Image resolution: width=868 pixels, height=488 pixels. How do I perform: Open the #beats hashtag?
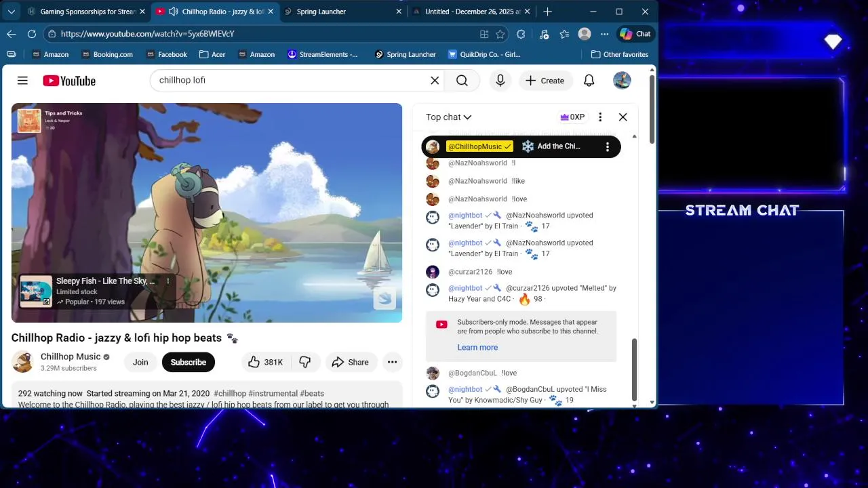pos(312,393)
